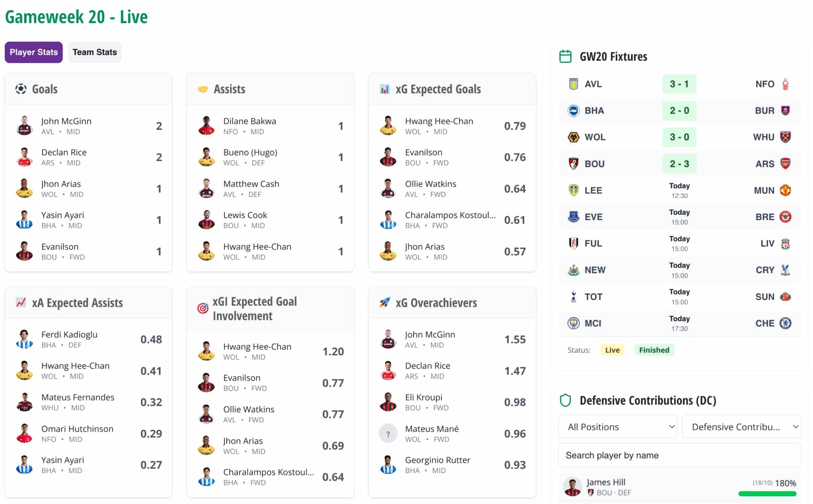The height and width of the screenshot is (504, 813).
Task: Click the GW20 Fixtures calendar icon
Action: 565,56
